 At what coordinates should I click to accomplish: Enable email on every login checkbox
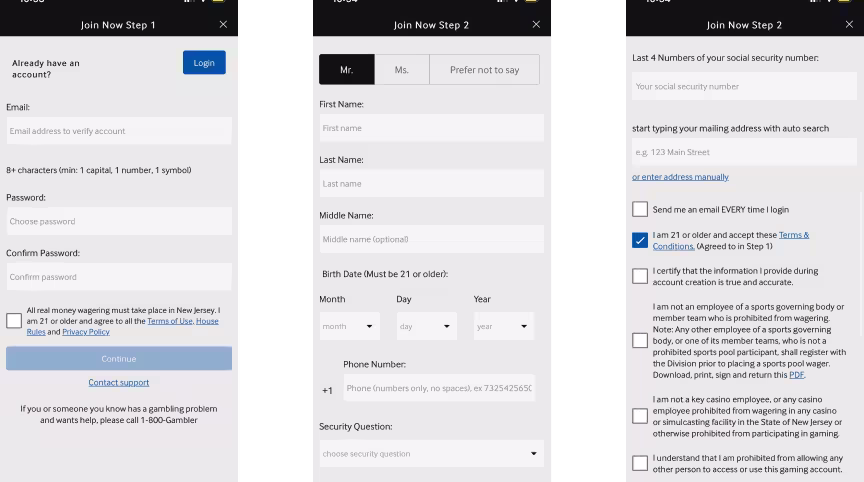pyautogui.click(x=640, y=209)
